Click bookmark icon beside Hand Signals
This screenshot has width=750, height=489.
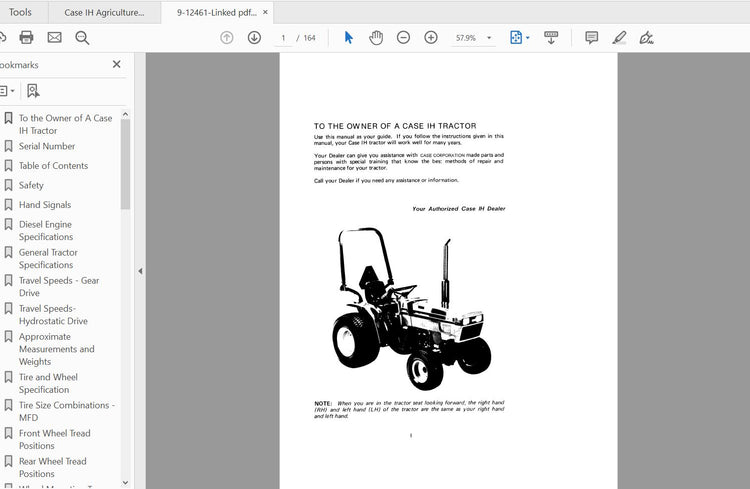8,205
